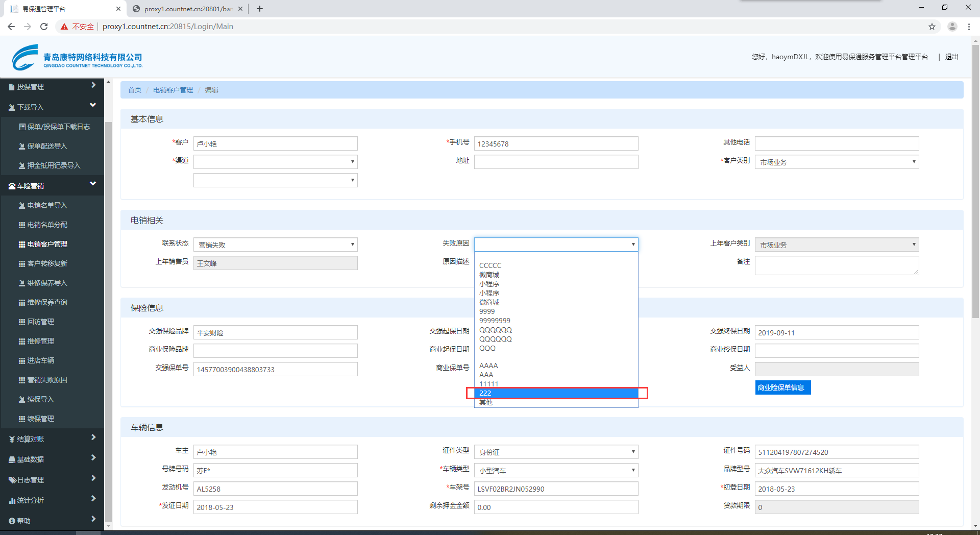The height and width of the screenshot is (535, 980).
Task: Click the browser reload icon
Action: tap(44, 27)
